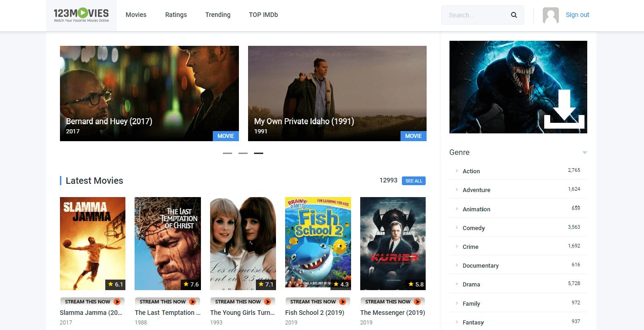Click Stream This Now for Slamma Jamma
Viewport: 644px width, 330px height.
tap(92, 302)
